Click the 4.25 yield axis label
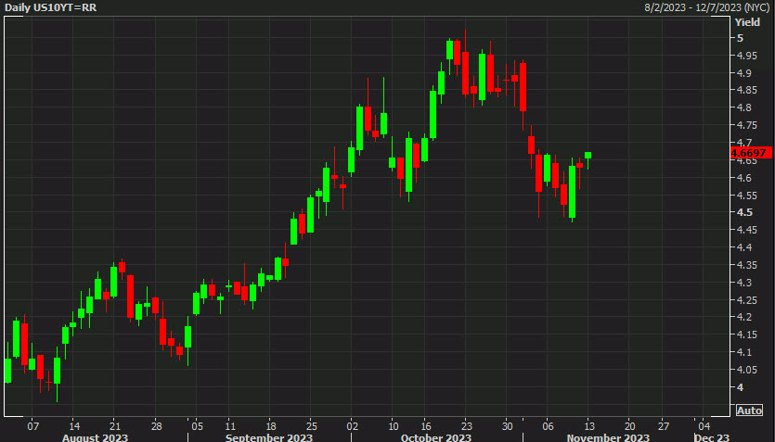775x442 pixels. pos(746,300)
